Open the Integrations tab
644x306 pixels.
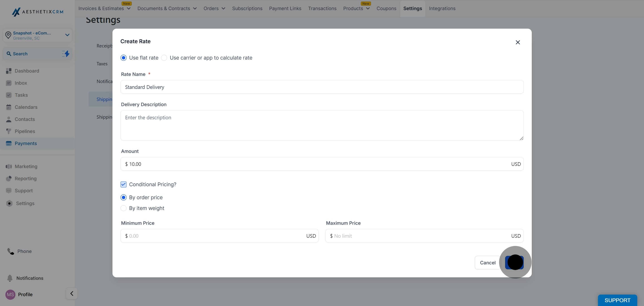pyautogui.click(x=442, y=9)
